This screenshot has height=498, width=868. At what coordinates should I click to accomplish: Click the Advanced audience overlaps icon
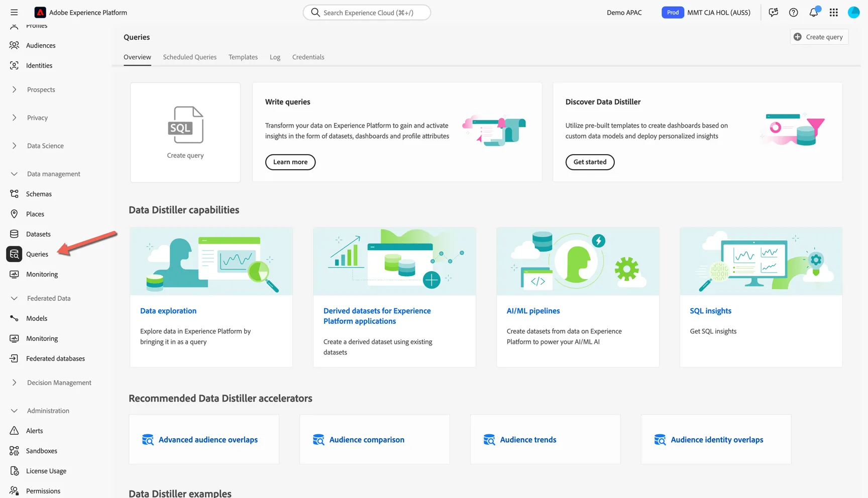point(148,440)
